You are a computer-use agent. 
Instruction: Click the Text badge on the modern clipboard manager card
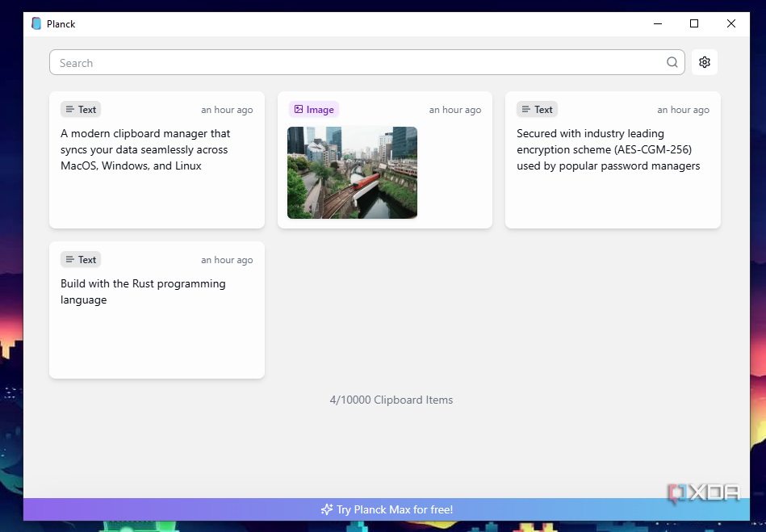(x=81, y=110)
